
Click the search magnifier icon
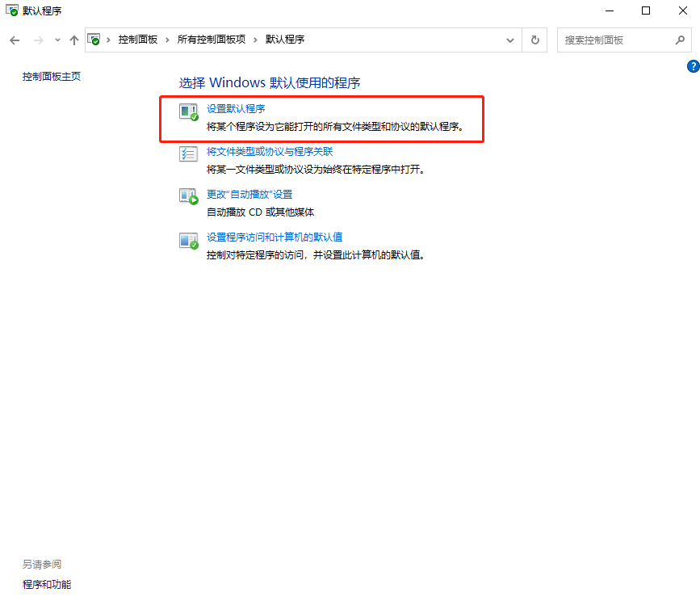coord(680,40)
